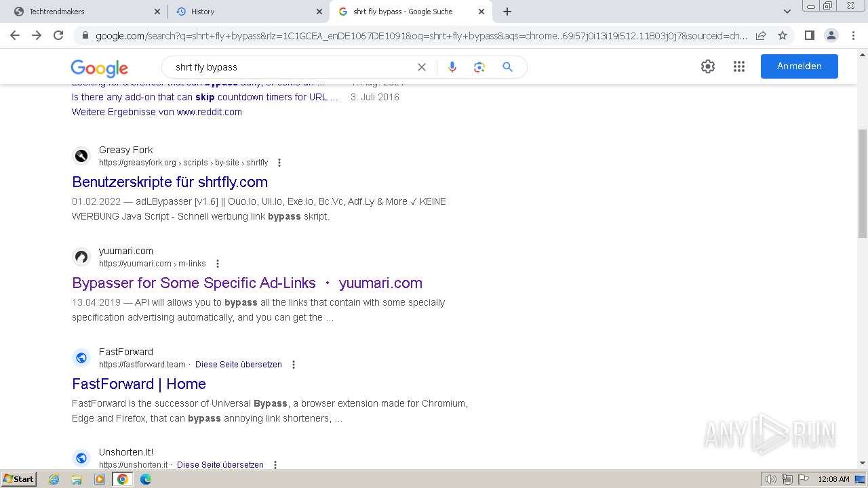Viewport: 868px width, 488px height.
Task: Open more options for FastForward result
Action: pyautogui.click(x=294, y=365)
